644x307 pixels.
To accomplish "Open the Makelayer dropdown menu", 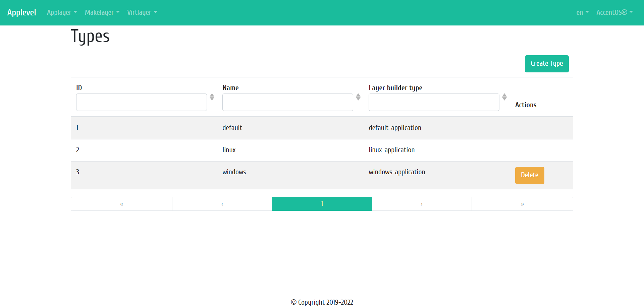I will 102,12.
